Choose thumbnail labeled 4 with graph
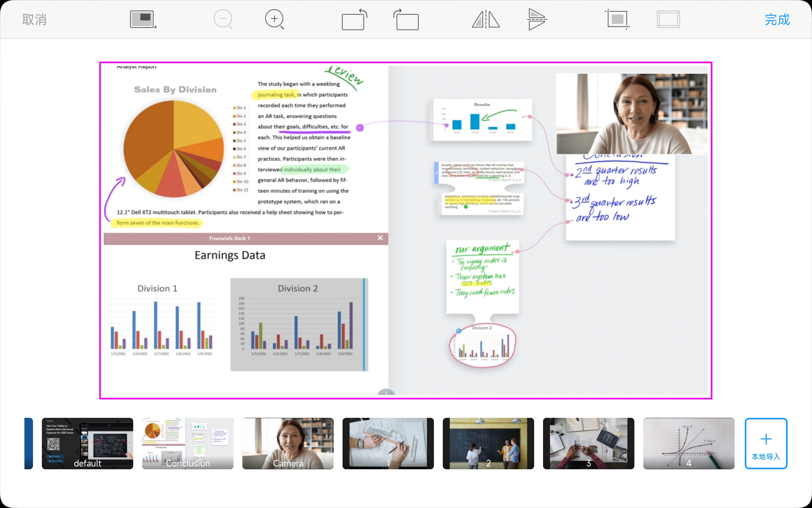The width and height of the screenshot is (812, 508). click(689, 444)
